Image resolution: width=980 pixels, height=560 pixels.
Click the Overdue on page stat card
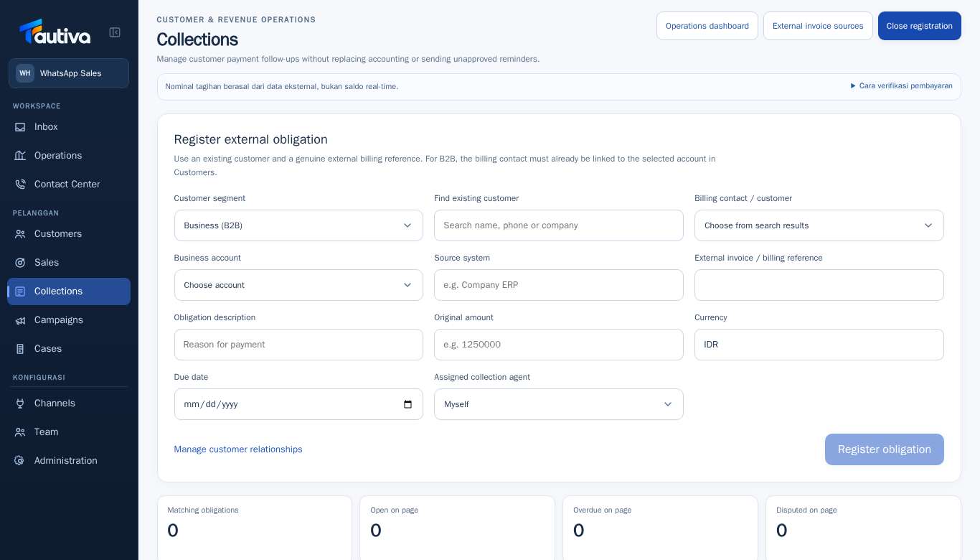[x=660, y=528]
